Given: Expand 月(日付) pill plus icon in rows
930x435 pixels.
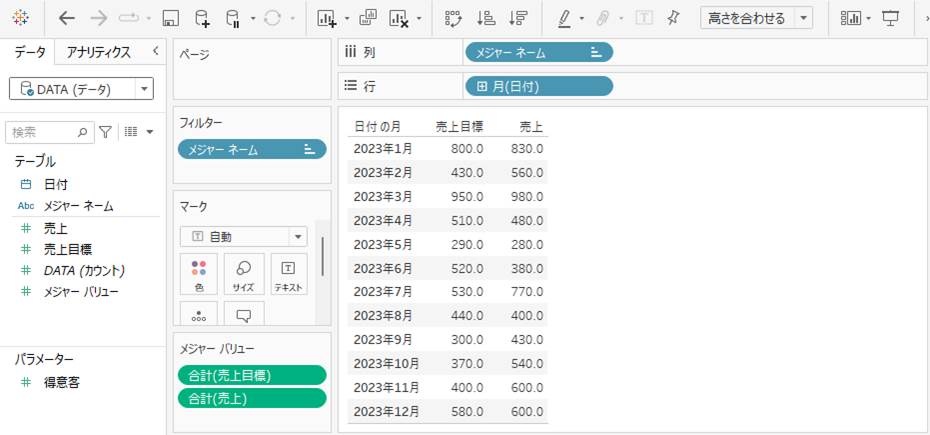Looking at the screenshot, I should (x=482, y=87).
